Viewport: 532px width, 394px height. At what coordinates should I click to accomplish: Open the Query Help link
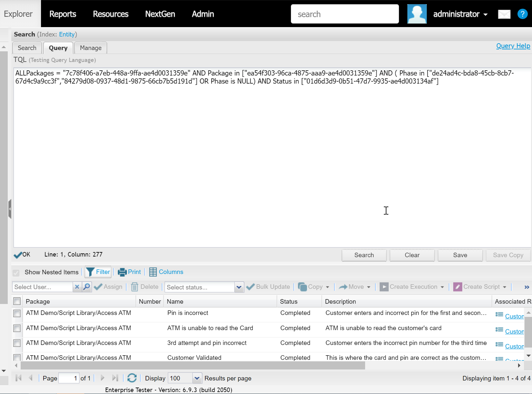tap(513, 46)
